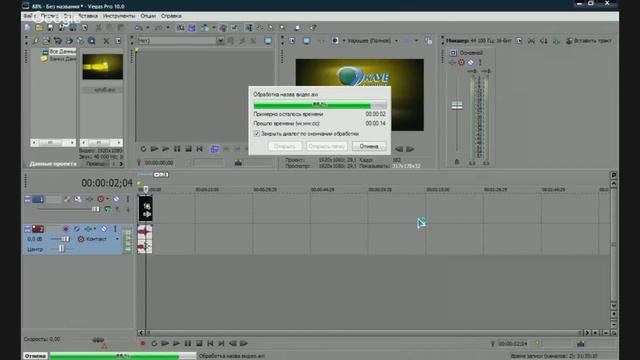Select the Все Данные tree item
The height and width of the screenshot is (360, 640).
[x=62, y=52]
